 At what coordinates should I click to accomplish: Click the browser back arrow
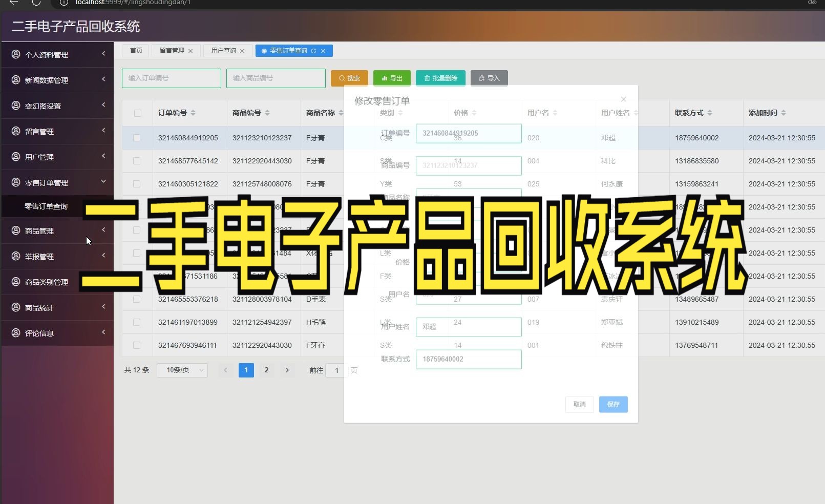[x=14, y=3]
